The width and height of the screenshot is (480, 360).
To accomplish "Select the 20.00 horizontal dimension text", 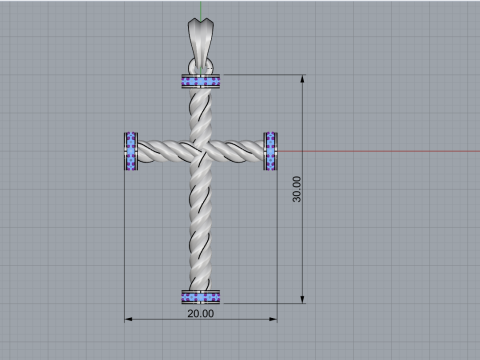I will (201, 313).
